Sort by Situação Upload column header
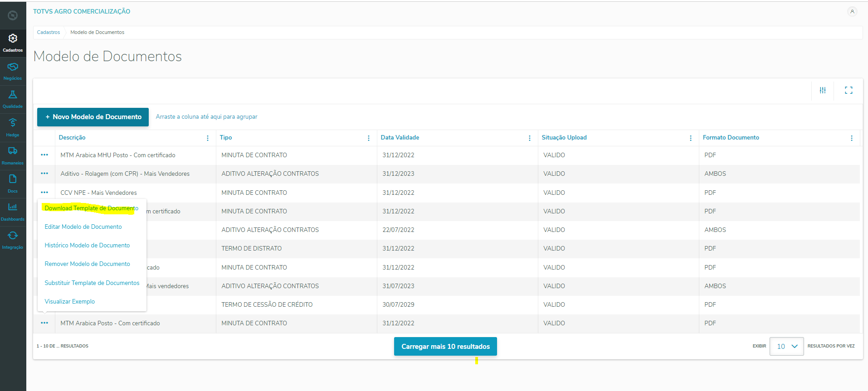The width and height of the screenshot is (868, 391). pos(564,137)
